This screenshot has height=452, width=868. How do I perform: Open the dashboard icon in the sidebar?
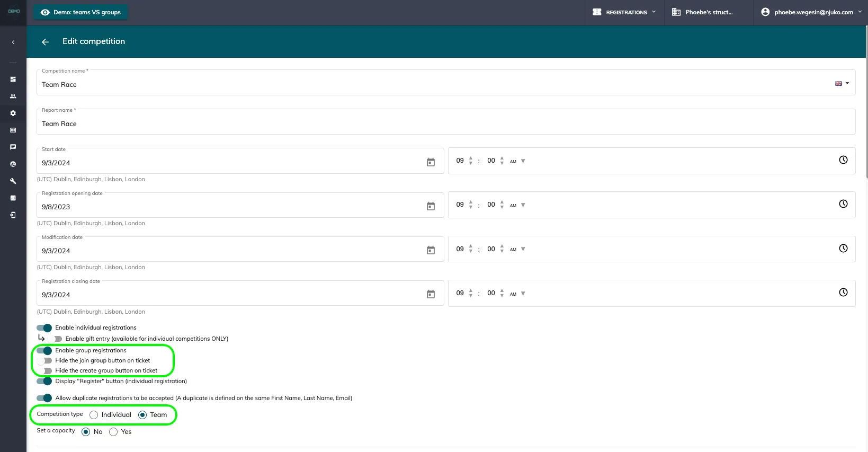click(13, 79)
